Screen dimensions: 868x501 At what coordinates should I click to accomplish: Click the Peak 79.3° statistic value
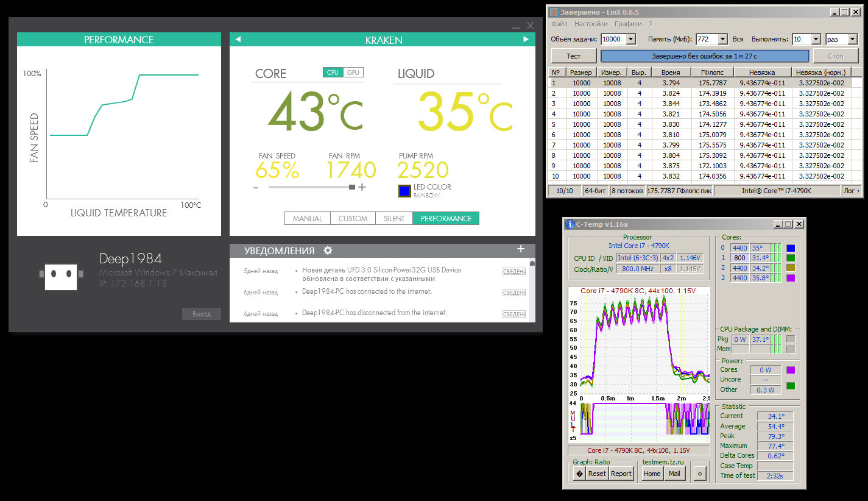click(775, 436)
